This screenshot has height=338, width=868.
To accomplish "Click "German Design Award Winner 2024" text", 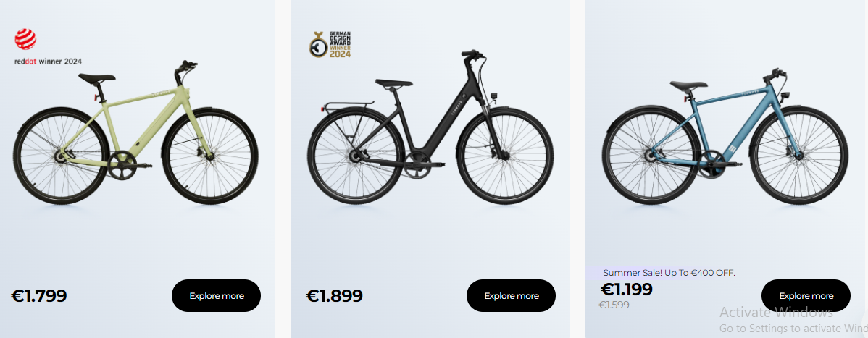I will 340,44.
